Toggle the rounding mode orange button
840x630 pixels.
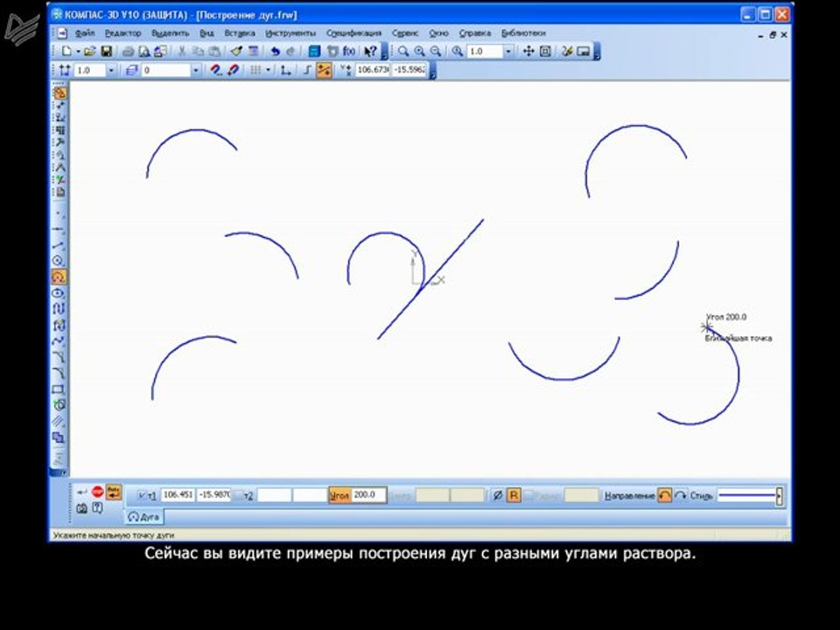[x=324, y=70]
